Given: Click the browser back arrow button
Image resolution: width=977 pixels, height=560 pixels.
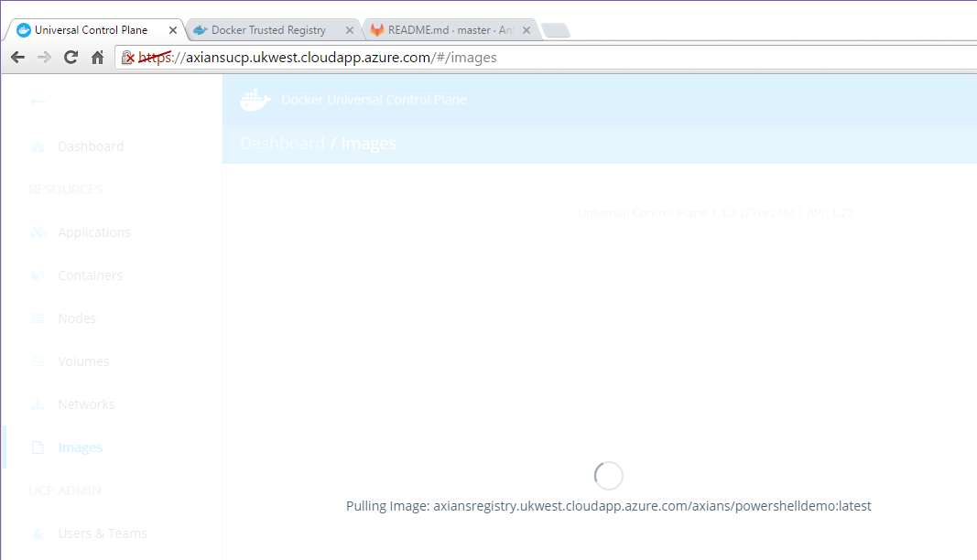Looking at the screenshot, I should coord(17,58).
